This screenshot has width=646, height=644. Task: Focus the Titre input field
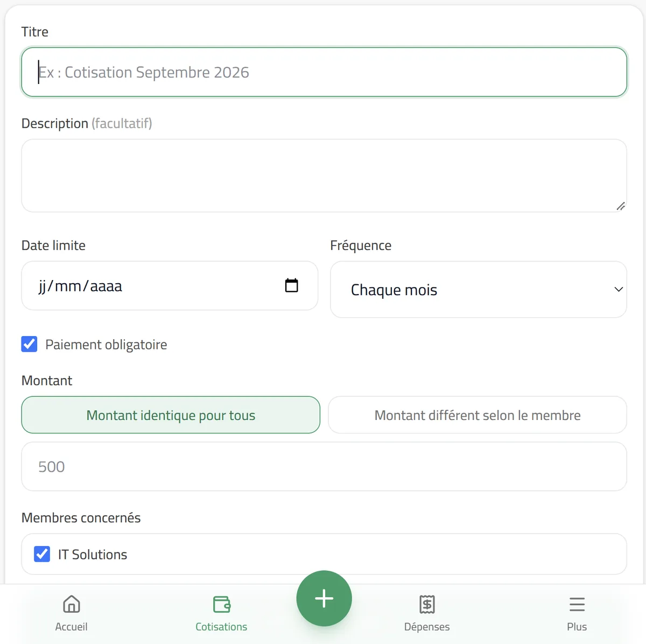(324, 72)
